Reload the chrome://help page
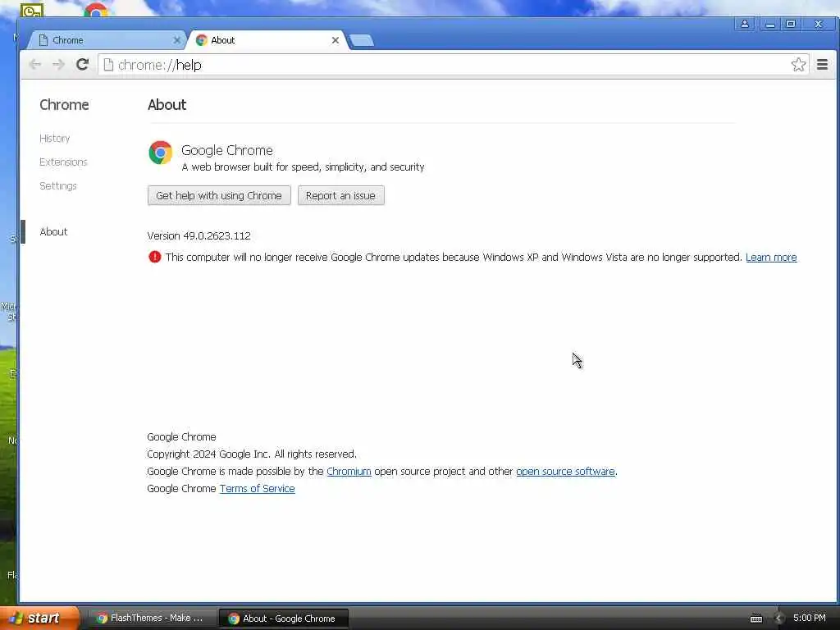 (82, 65)
